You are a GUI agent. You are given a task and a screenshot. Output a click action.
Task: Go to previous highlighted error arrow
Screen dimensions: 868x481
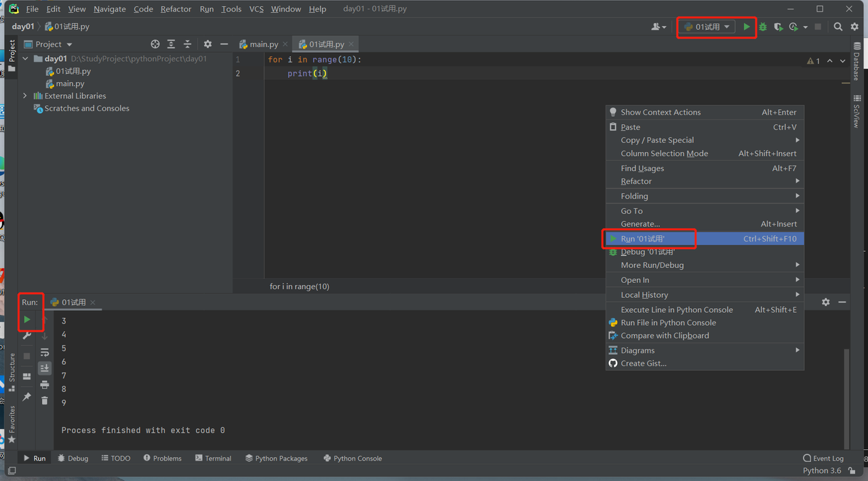pyautogui.click(x=831, y=61)
